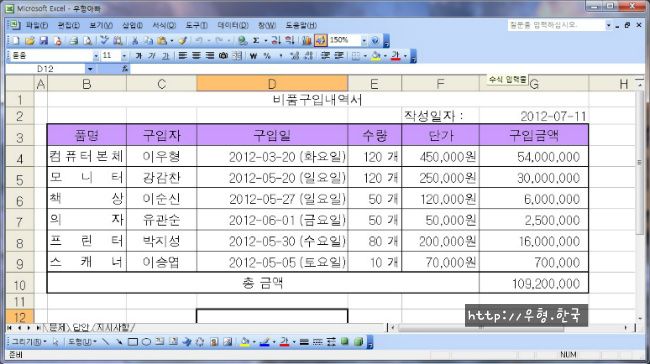Toggle align left
The height and width of the screenshot is (364, 650).
[182, 56]
